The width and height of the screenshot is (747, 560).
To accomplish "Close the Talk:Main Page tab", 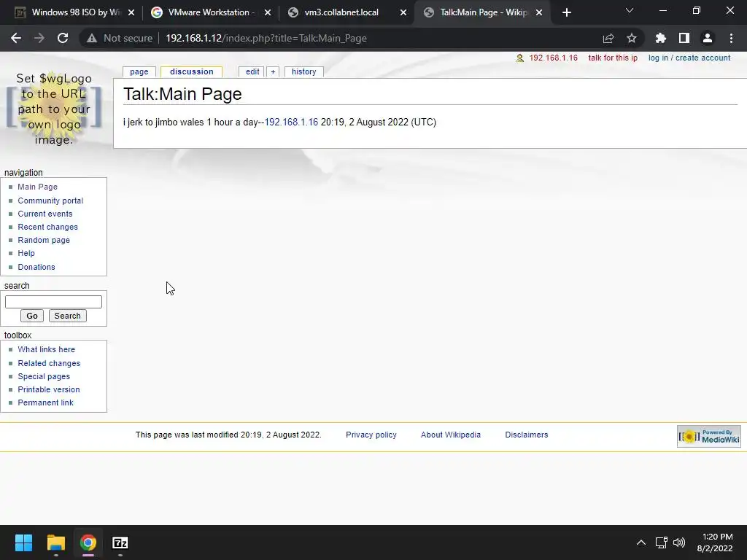I will (x=539, y=12).
